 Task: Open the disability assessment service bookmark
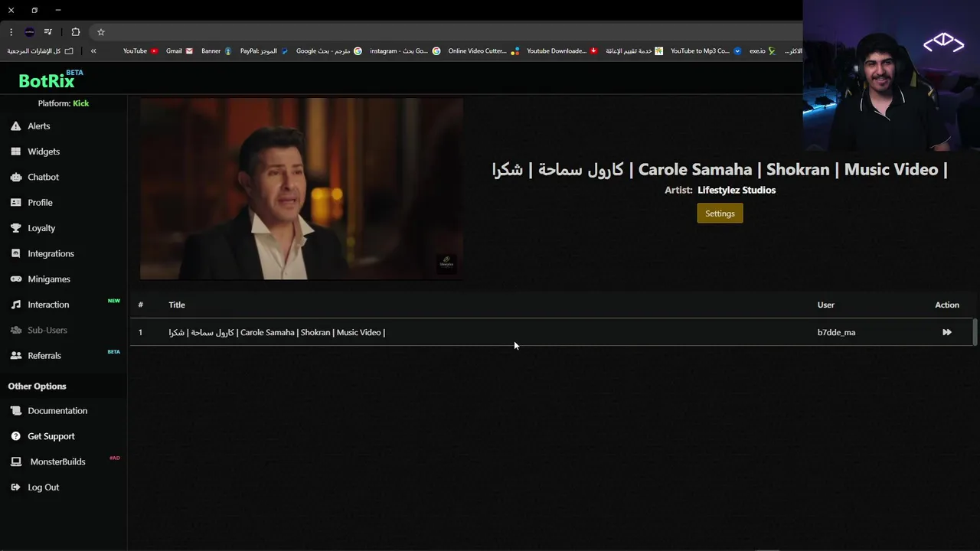(x=634, y=51)
